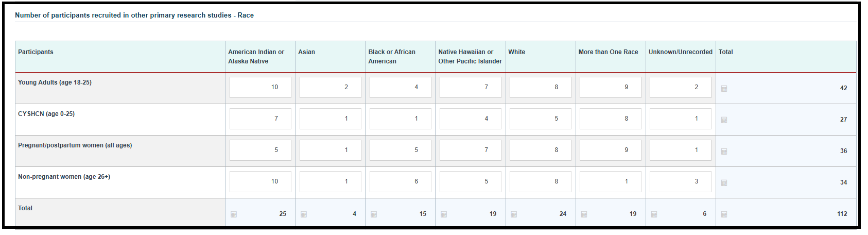
Task: Click calculator icon under More than One Race total
Action: pyautogui.click(x=584, y=214)
